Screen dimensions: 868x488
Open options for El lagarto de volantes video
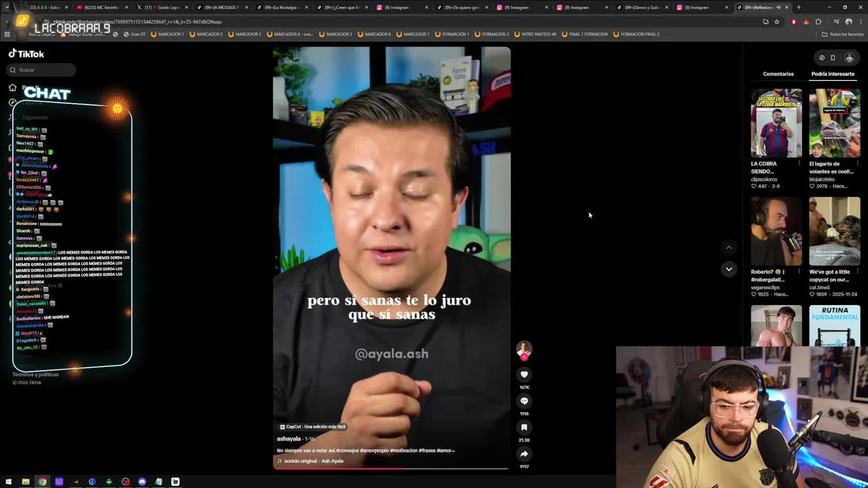(856, 163)
